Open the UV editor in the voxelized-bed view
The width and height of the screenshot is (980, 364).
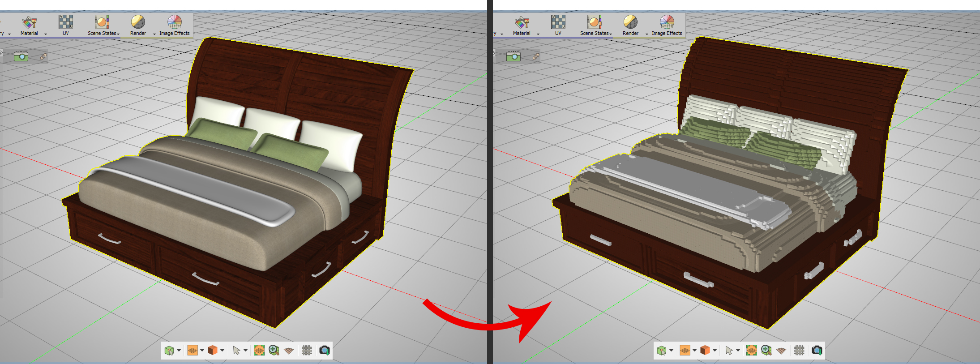coord(558,25)
